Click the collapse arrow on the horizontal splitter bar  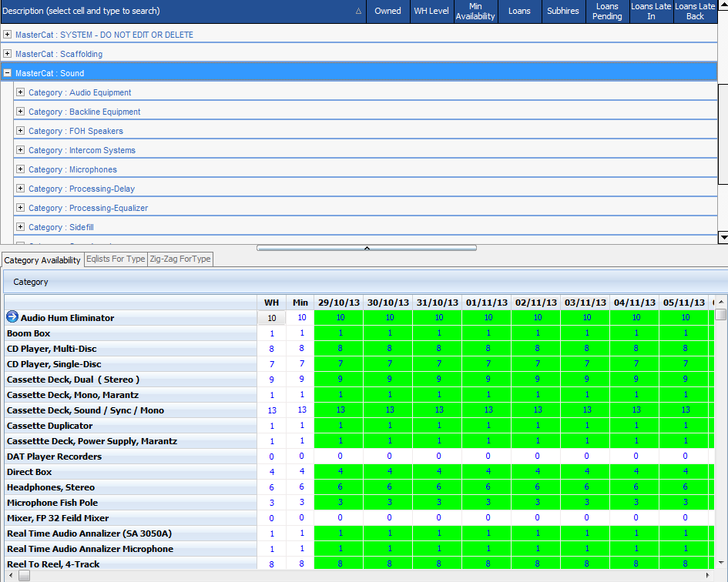367,246
